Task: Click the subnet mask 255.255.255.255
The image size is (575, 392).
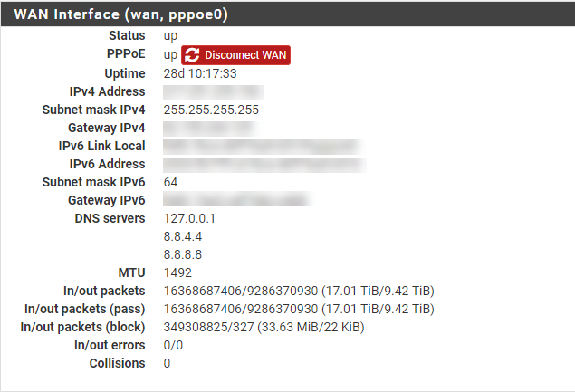Action: coord(211,110)
